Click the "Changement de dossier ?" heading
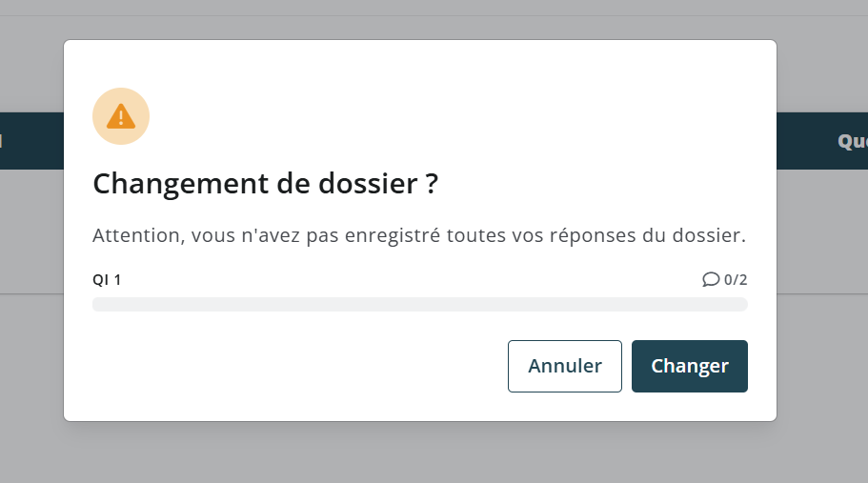The width and height of the screenshot is (868, 483). [265, 184]
